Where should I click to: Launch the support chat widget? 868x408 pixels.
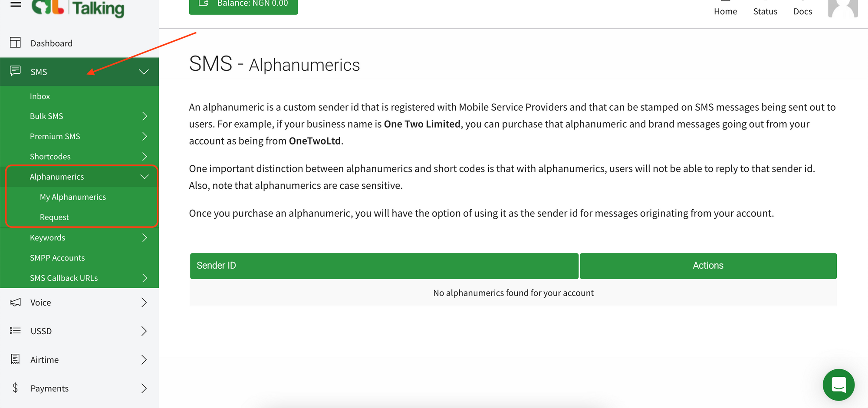point(838,385)
